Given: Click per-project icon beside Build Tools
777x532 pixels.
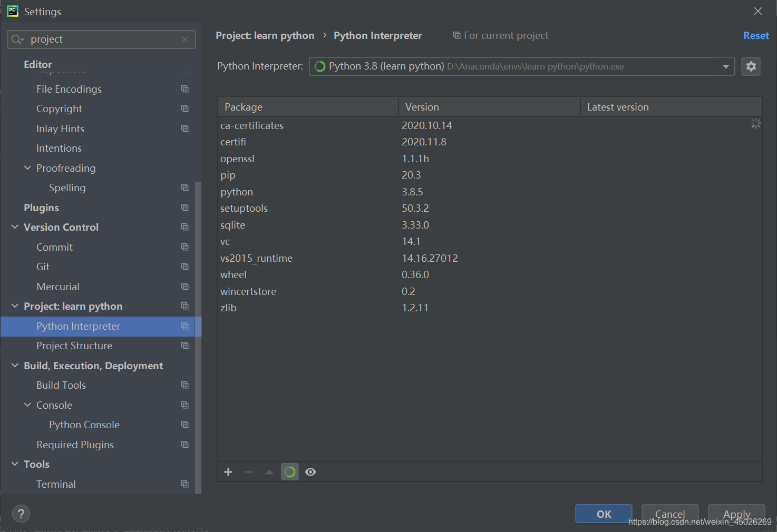Looking at the screenshot, I should click(x=185, y=385).
